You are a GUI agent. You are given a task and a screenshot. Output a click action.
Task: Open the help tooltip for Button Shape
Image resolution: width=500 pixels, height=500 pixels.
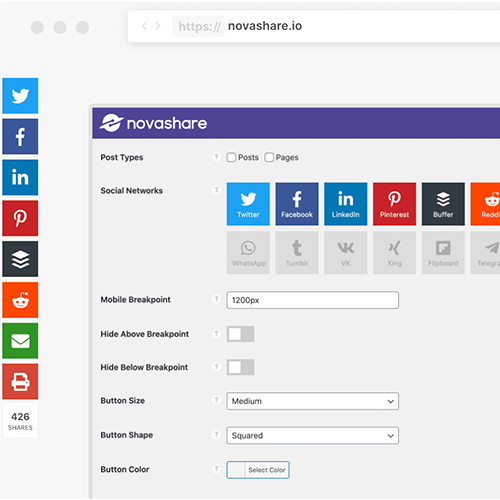[x=216, y=434]
